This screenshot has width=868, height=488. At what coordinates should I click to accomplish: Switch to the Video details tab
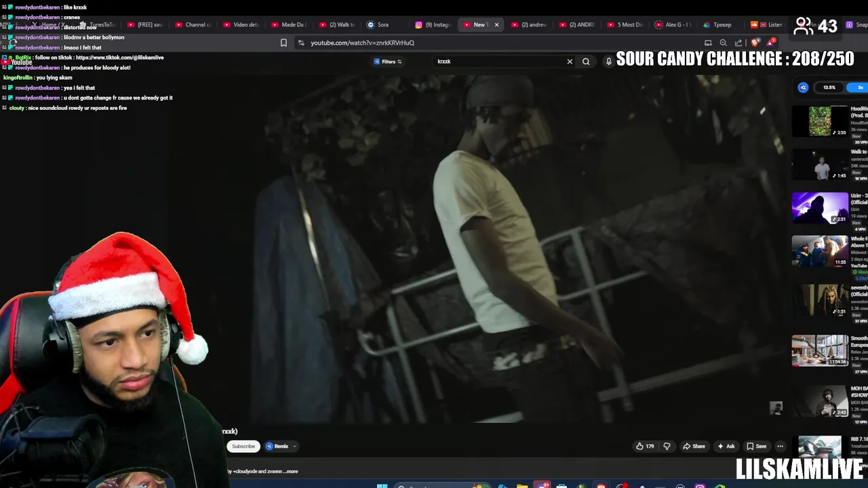(240, 25)
